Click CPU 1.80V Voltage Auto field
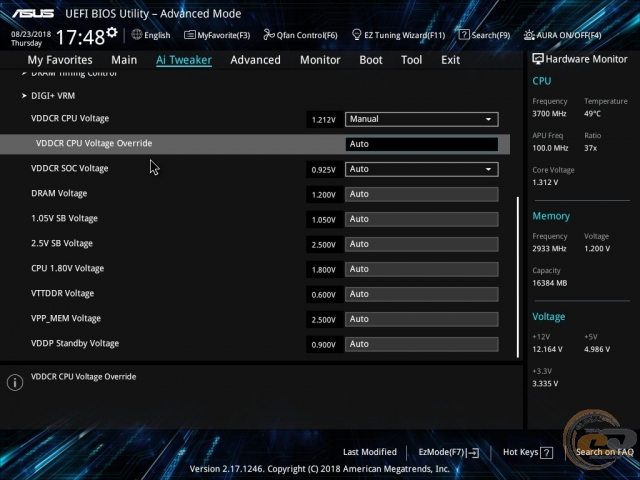Screen dimensions: 640x480 click(422, 269)
